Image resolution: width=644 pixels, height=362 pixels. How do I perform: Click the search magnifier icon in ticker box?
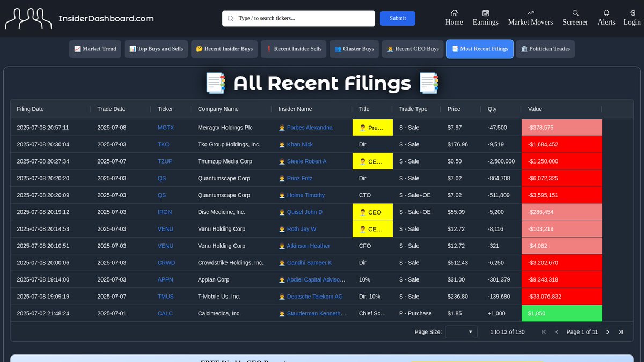231,18
